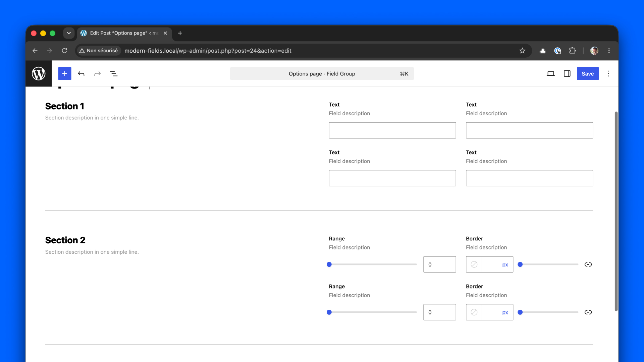
Task: Click the first Range slider track
Action: pos(373,264)
